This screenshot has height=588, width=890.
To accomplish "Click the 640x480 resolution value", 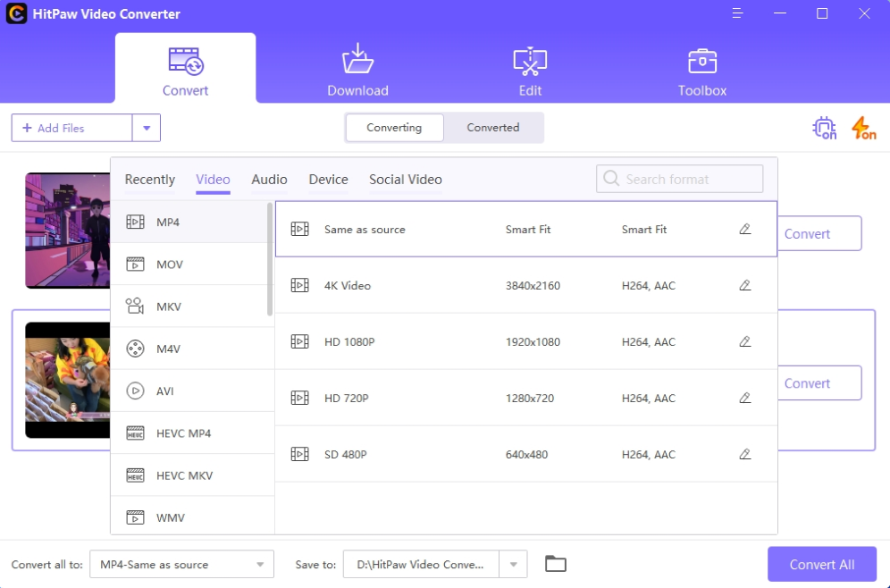I will click(x=526, y=454).
